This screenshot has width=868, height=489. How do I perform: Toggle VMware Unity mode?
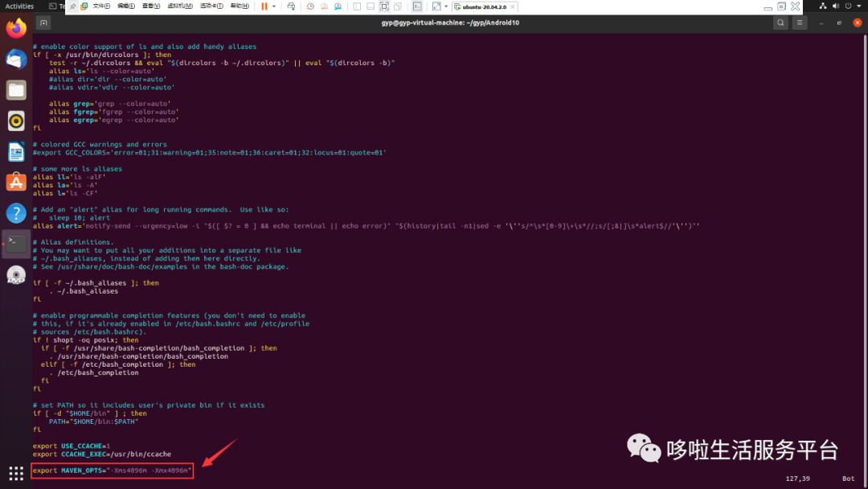click(398, 6)
